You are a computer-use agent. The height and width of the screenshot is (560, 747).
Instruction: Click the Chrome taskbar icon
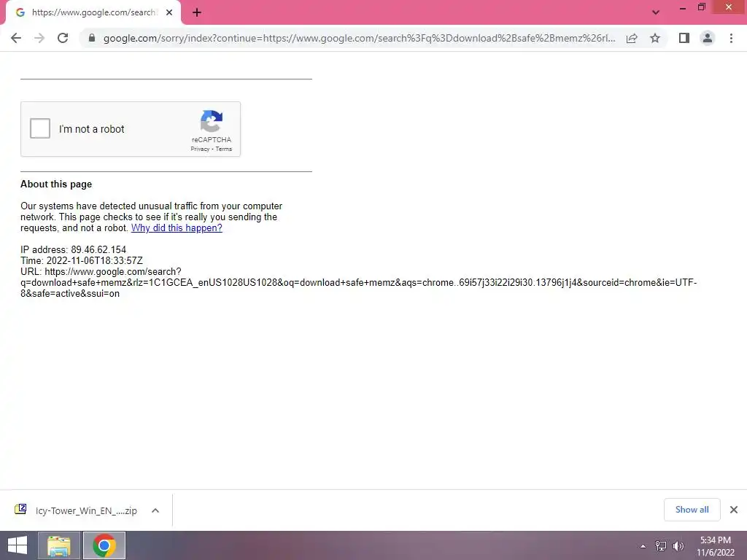click(104, 545)
